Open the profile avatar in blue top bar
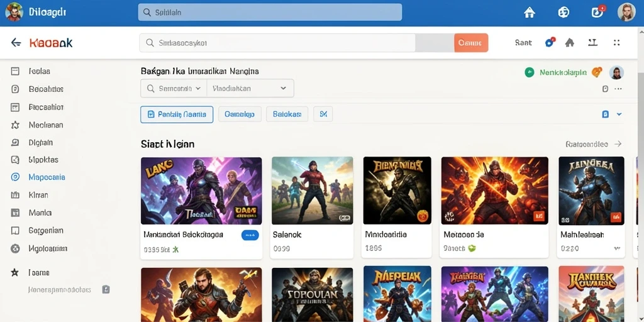 click(x=626, y=13)
